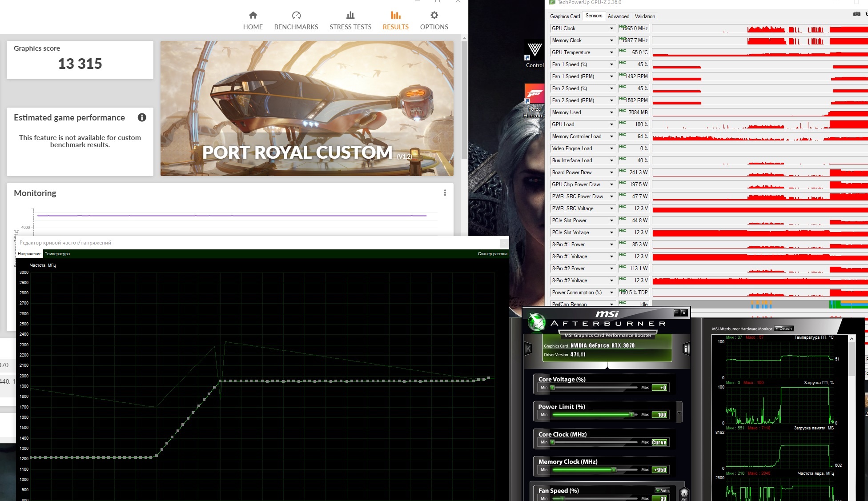Click Afterburner Kombustor 'K' side button

[x=528, y=349]
